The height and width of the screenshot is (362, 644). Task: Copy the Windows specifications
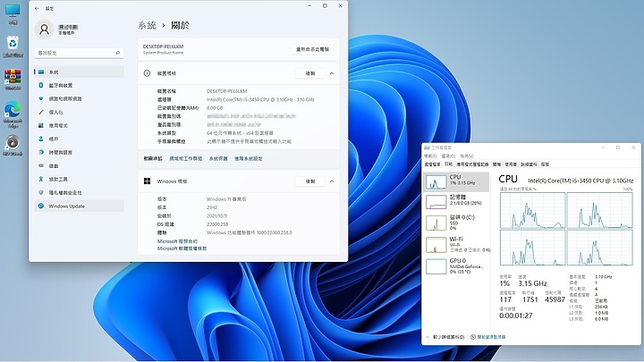[310, 181]
